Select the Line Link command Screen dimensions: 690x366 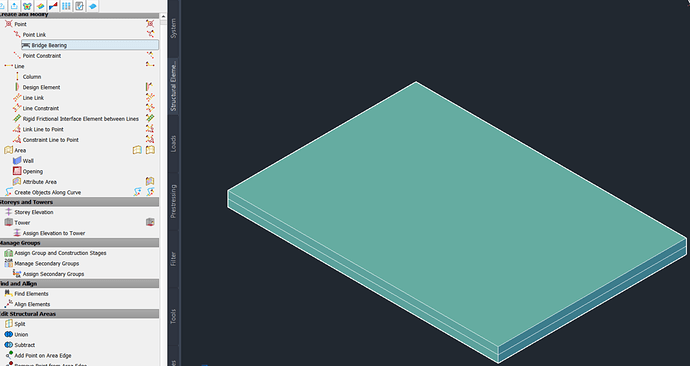[33, 98]
